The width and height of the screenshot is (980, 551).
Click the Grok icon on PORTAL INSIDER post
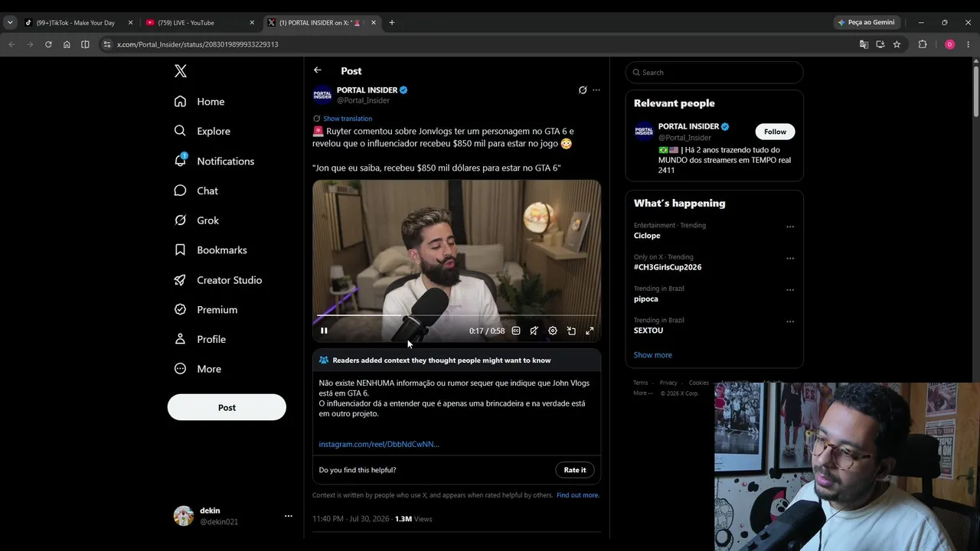(x=583, y=90)
